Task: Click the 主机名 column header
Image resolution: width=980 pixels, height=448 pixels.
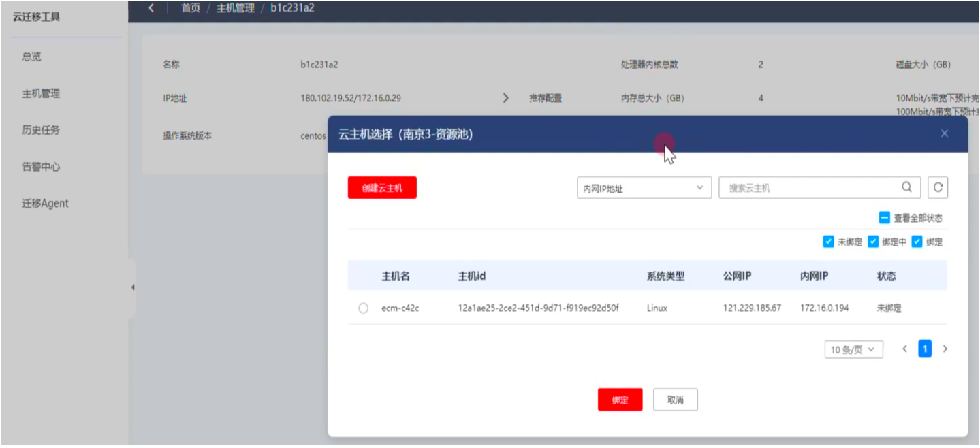Action: pyautogui.click(x=396, y=276)
